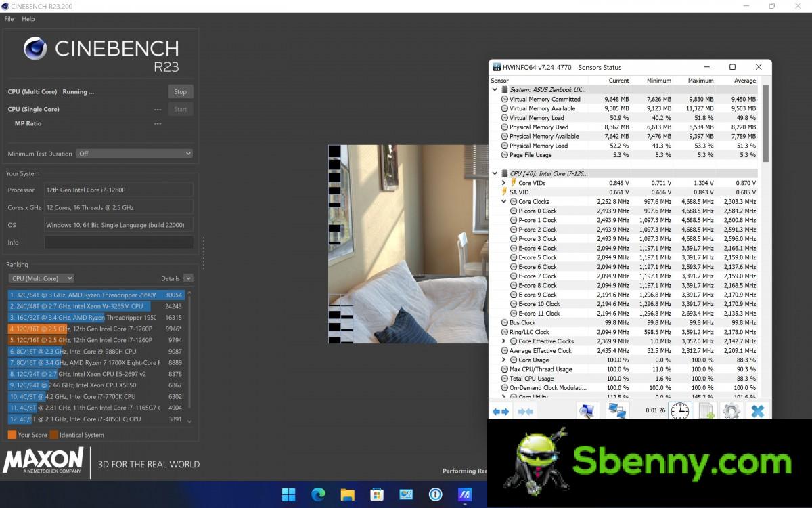Viewport: 812px width, 508px height.
Task: Click the lightning icon beside Core VIDs
Action: click(x=513, y=183)
